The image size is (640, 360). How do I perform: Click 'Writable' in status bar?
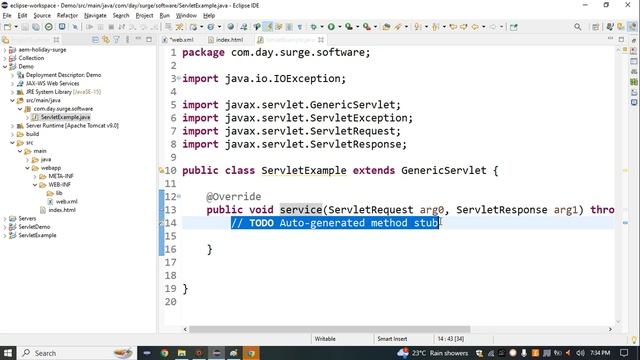point(325,339)
